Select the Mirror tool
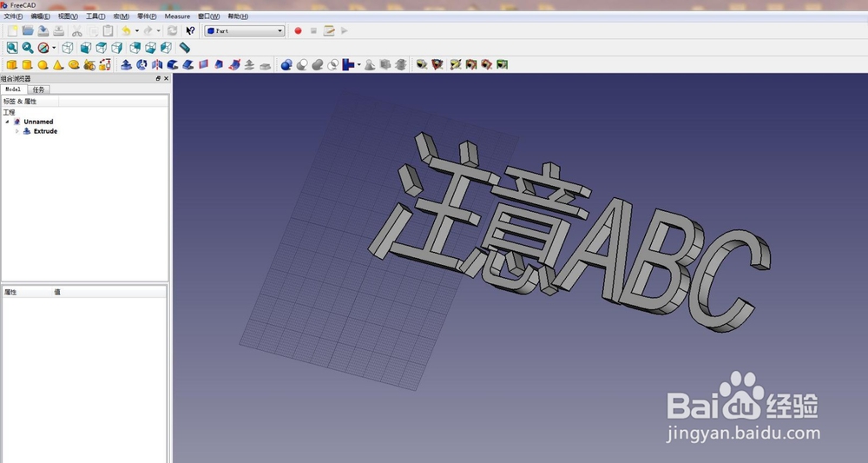The image size is (868, 463). [157, 65]
